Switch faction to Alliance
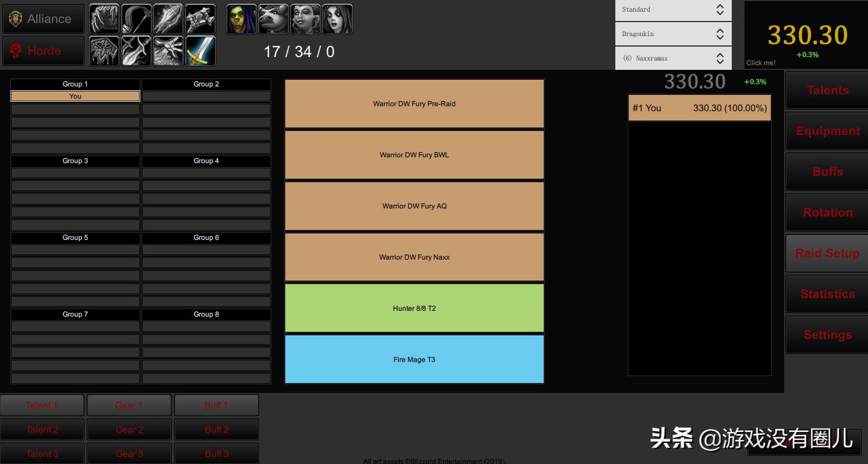The height and width of the screenshot is (464, 868). pos(44,19)
